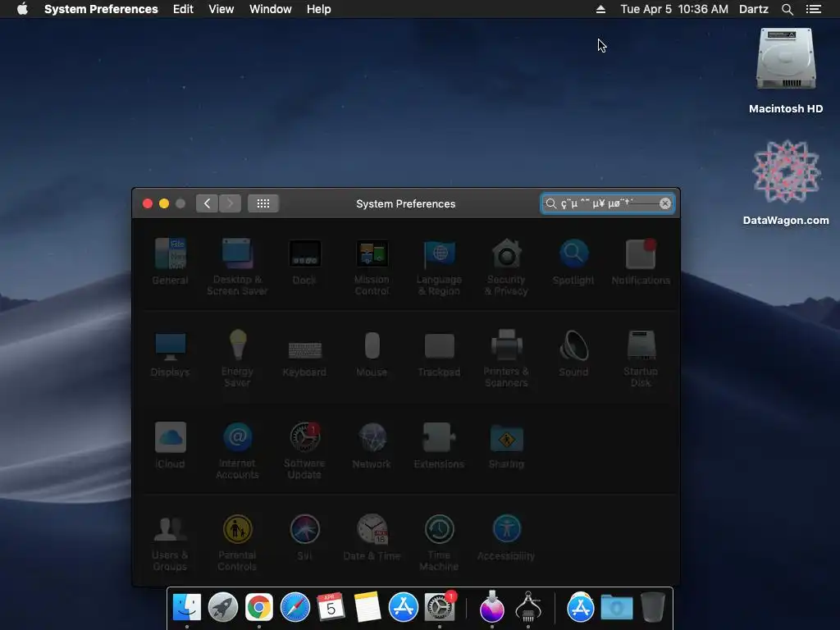Open Security & Privacy preferences

point(506,267)
